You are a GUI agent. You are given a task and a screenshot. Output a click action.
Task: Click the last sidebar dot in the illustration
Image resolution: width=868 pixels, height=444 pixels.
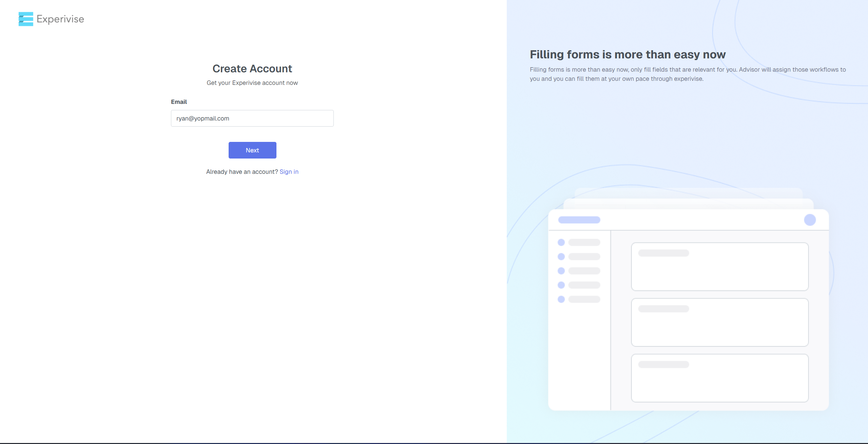(x=561, y=299)
